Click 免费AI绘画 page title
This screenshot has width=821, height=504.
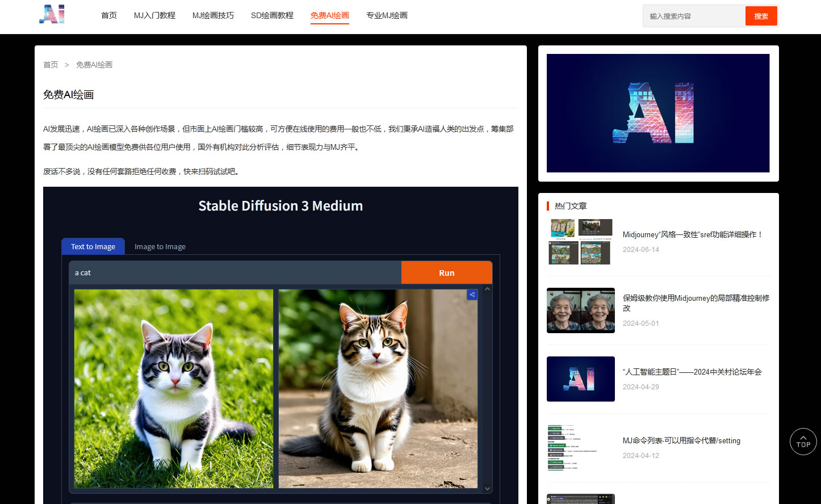tap(68, 95)
